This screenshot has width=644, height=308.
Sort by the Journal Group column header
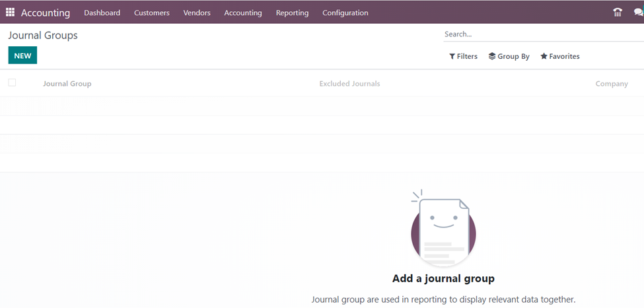[67, 84]
